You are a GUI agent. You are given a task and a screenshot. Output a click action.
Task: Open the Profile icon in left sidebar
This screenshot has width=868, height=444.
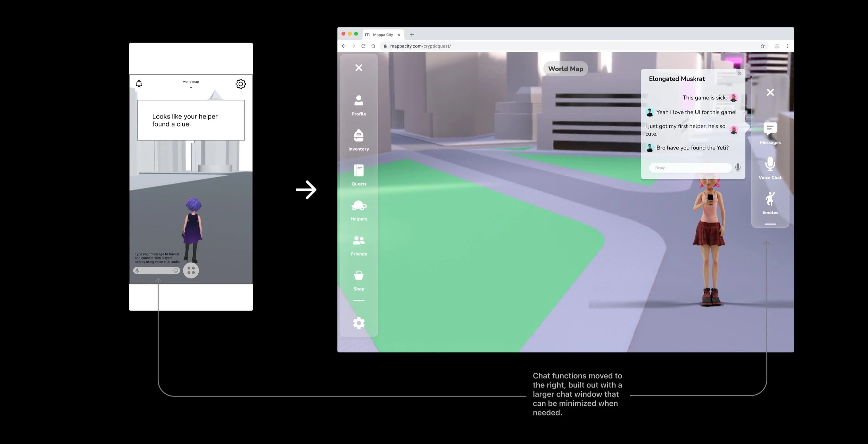pyautogui.click(x=358, y=101)
